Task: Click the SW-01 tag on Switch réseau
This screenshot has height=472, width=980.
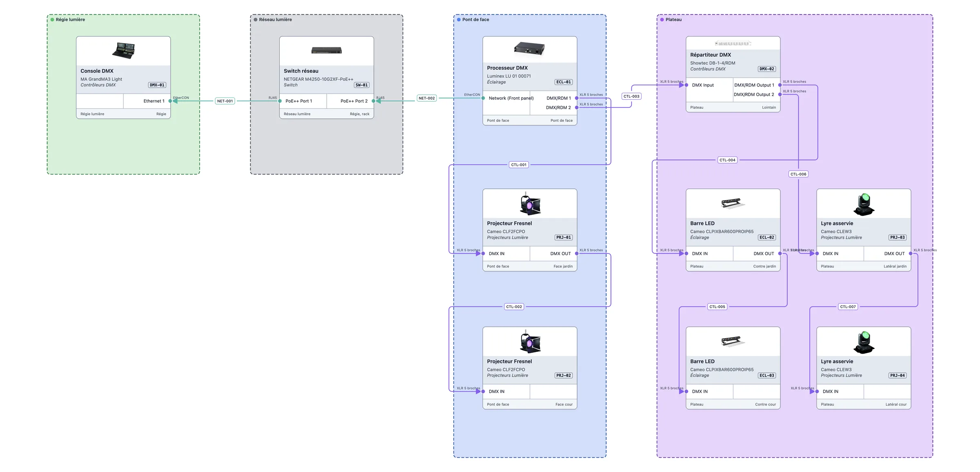Action: [x=362, y=85]
